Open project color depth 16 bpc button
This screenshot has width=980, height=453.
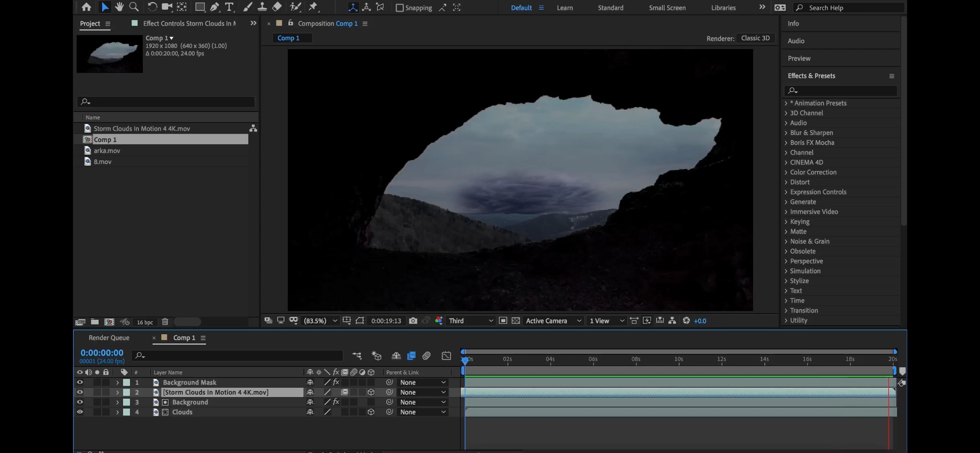(145, 322)
